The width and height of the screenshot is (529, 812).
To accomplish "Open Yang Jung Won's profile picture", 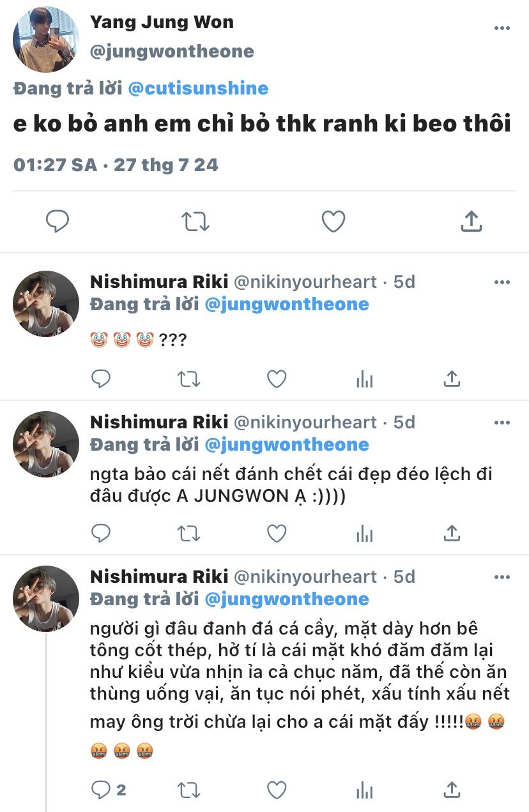I will pos(45,40).
